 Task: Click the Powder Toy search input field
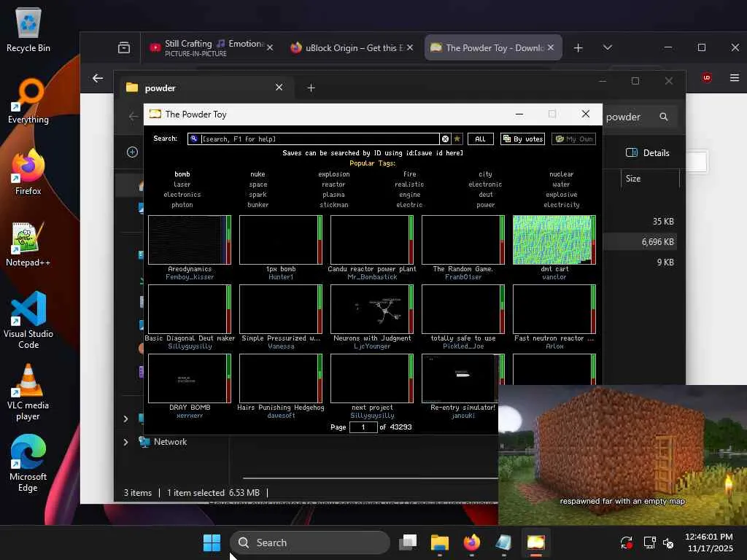point(314,139)
